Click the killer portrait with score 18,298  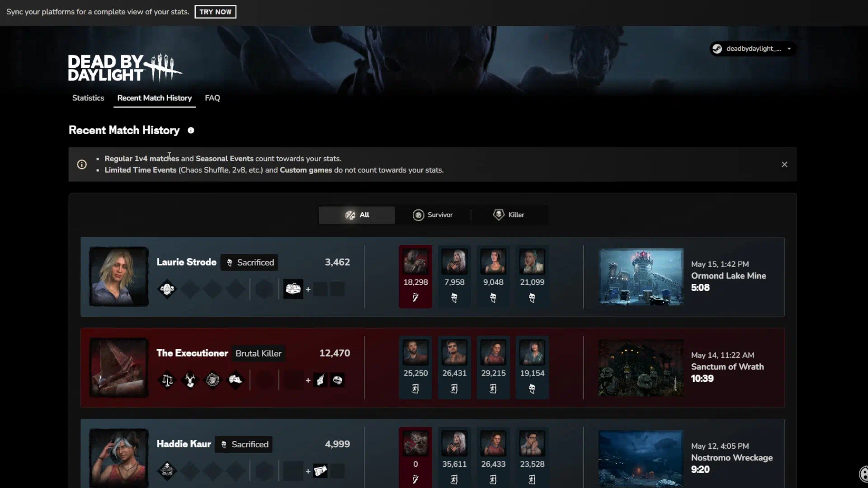pos(415,261)
